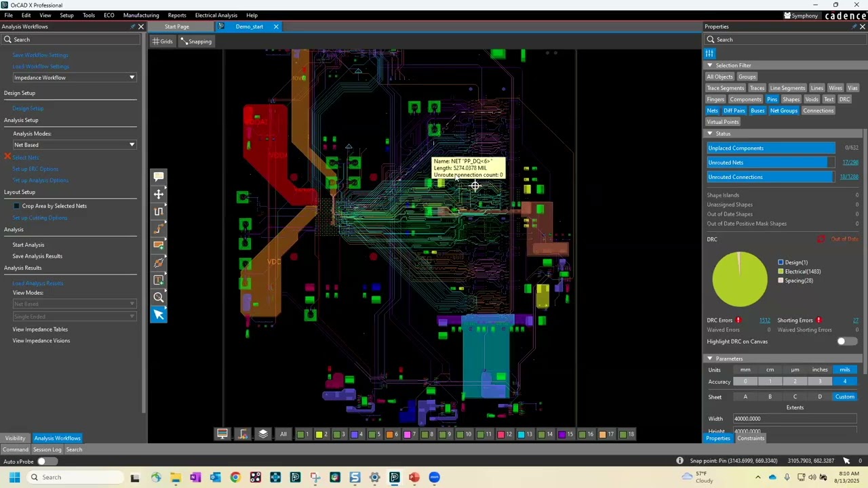This screenshot has width=868, height=488.
Task: Pin the Analysis Workflows panel
Action: point(133,26)
